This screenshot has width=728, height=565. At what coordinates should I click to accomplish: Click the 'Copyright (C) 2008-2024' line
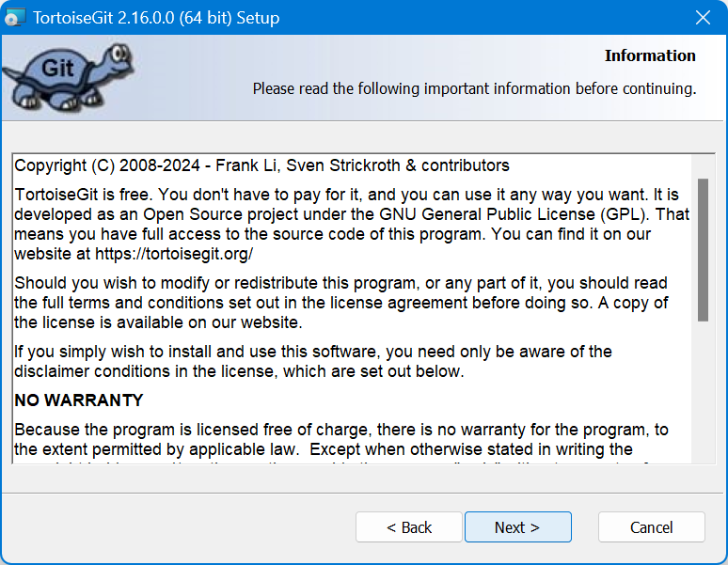tap(107, 165)
